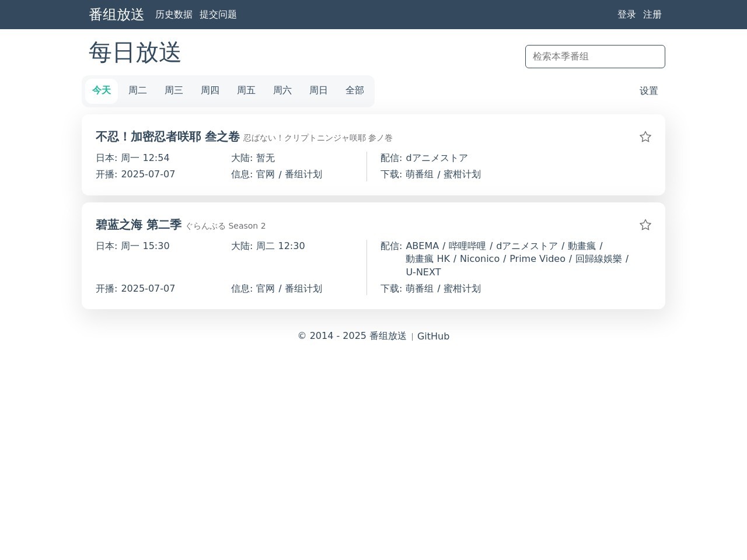747x560 pixels.
Task: Open 蜜柑计划 download link for 不忍！加密忍者咲耶
Action: (x=462, y=174)
